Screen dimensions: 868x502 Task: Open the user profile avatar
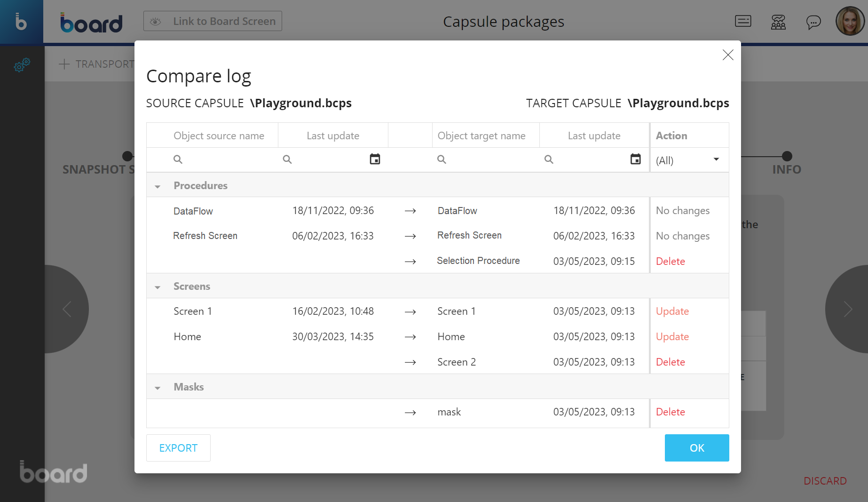(x=850, y=21)
